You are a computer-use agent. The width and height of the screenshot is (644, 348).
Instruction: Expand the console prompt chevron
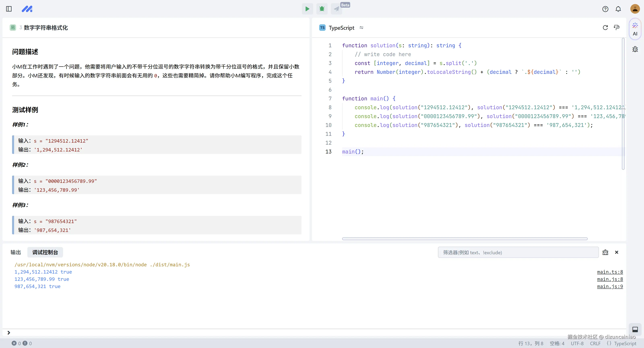[x=9, y=333]
